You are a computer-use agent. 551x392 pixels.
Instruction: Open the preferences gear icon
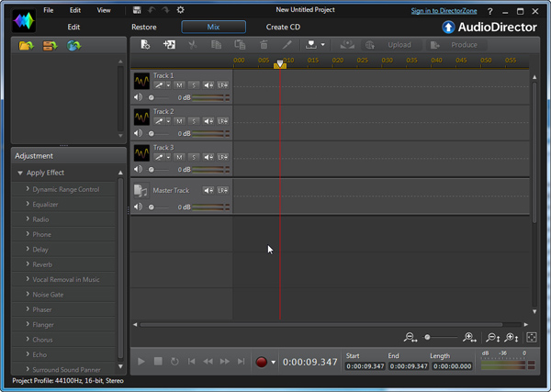point(180,10)
